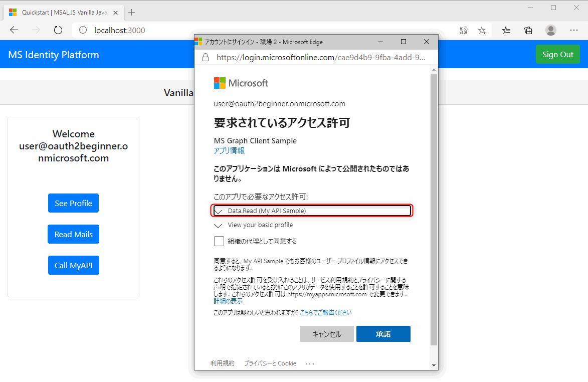The image size is (588, 382).
Task: Click the MS Graph Client Sample text
Action: tap(255, 140)
